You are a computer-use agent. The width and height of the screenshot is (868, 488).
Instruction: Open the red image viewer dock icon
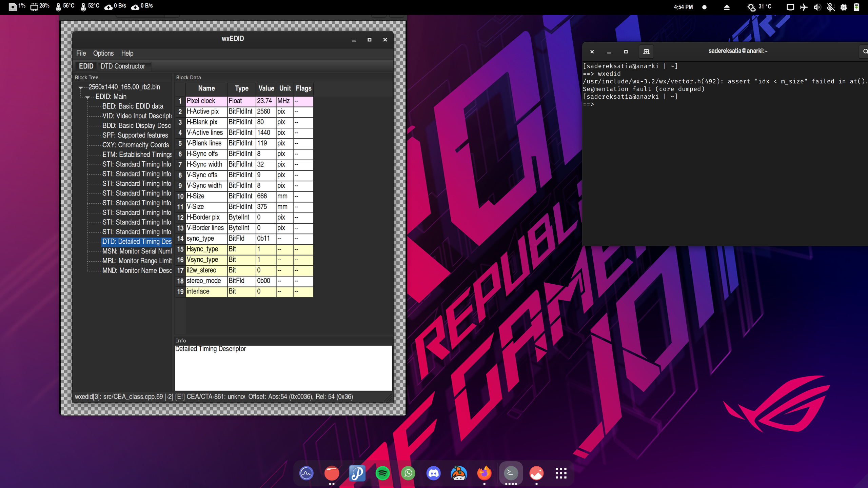(536, 473)
